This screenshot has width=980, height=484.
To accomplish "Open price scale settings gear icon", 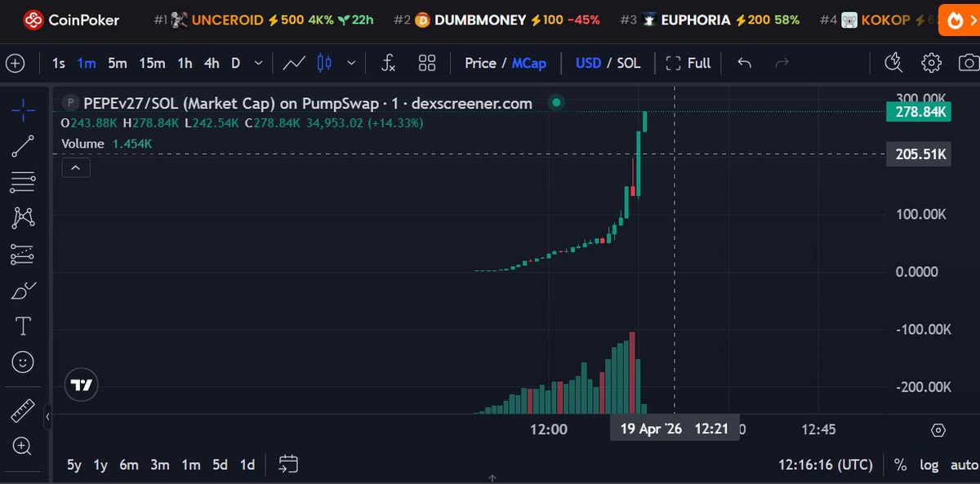I will pos(938,430).
